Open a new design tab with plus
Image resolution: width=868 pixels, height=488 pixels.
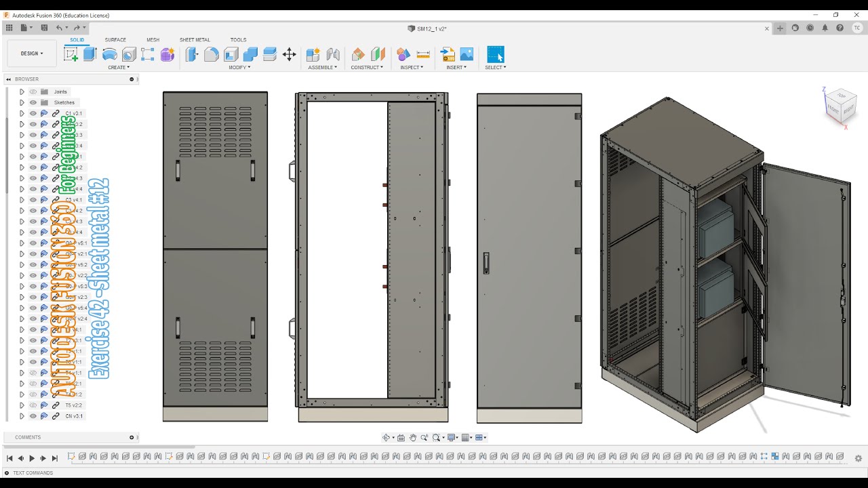point(781,28)
